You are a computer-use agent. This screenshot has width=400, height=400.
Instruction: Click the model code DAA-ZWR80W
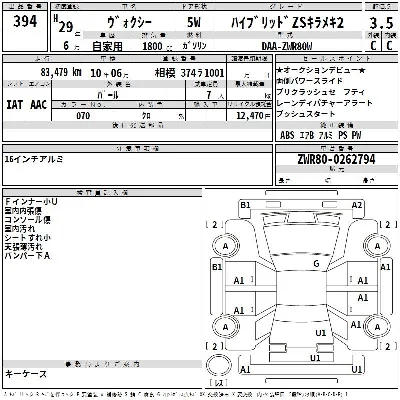(x=287, y=46)
